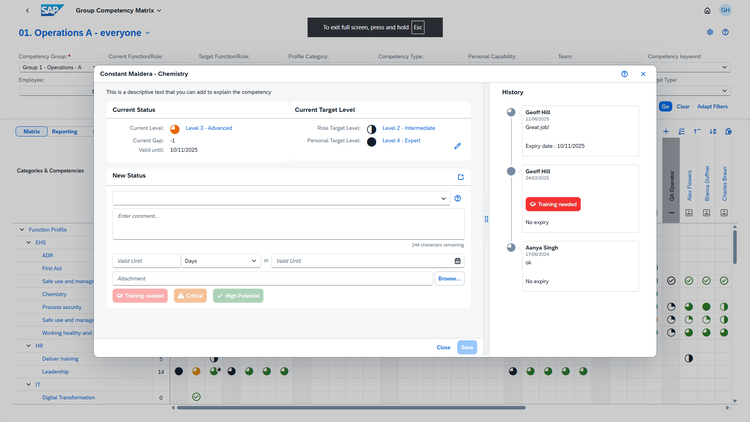Click the add column plus icon
The height and width of the screenshot is (422, 750).
pos(666,131)
